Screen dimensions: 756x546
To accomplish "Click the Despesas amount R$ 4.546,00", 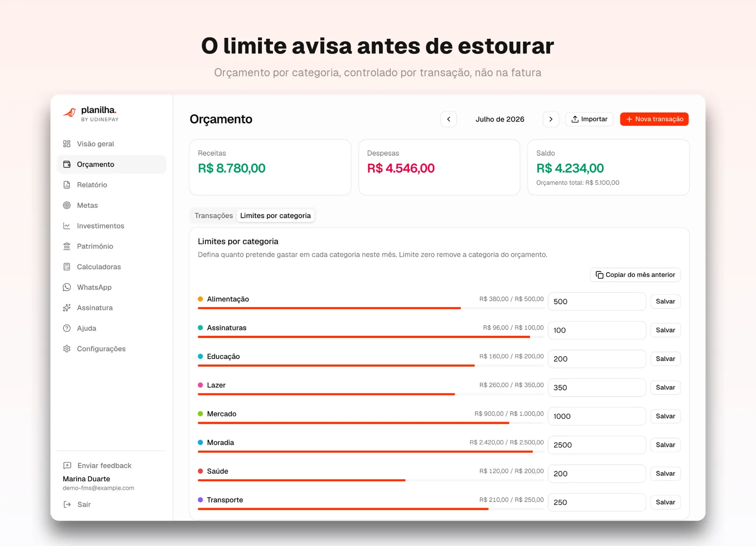I will (401, 168).
